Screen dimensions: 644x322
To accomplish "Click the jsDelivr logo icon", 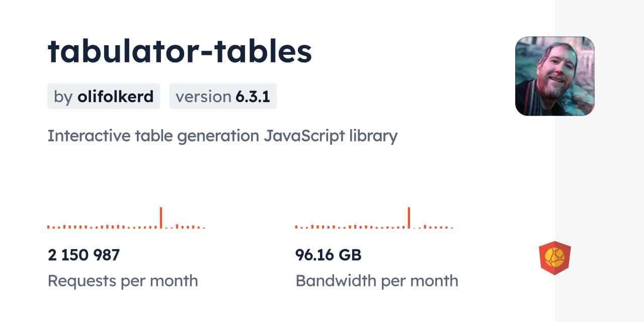I will (x=554, y=258).
